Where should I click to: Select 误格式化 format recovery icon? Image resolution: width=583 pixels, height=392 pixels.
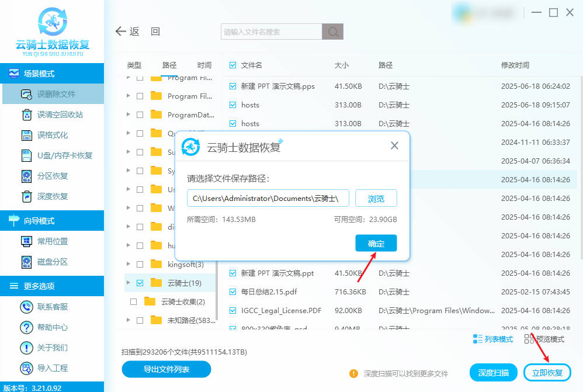tap(26, 135)
